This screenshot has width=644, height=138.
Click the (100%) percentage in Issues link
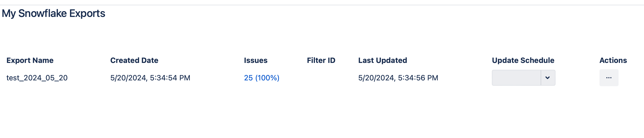click(x=267, y=78)
